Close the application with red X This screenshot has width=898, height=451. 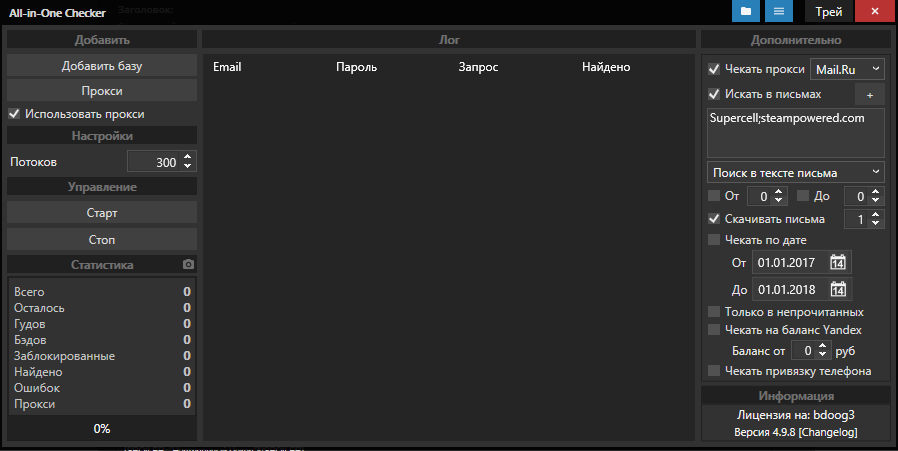coord(875,11)
